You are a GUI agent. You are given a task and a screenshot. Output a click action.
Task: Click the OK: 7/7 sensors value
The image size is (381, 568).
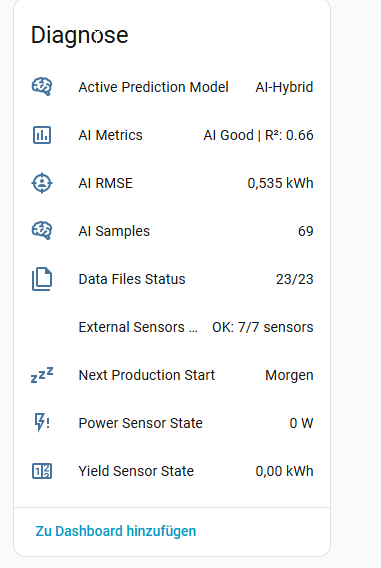[x=263, y=327]
